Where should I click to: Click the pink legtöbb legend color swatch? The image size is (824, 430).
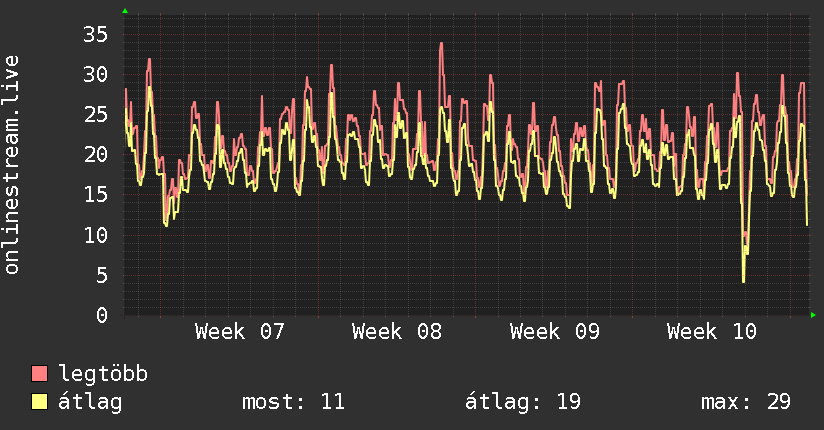[x=39, y=373]
